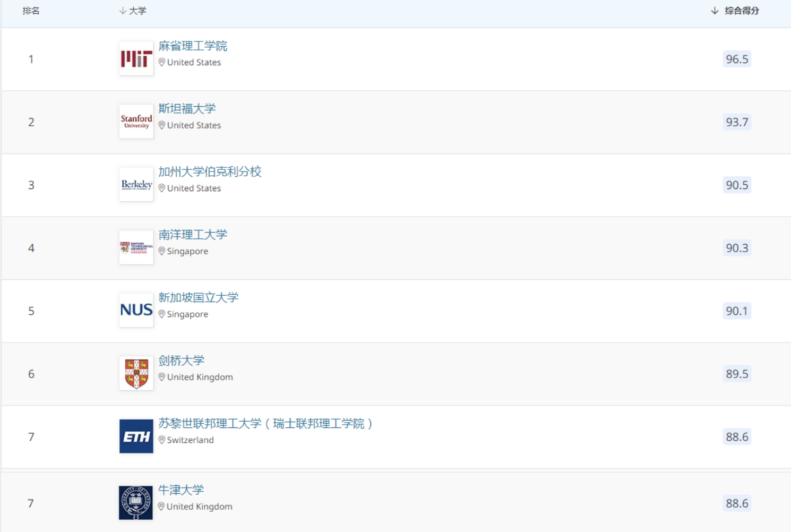This screenshot has height=532, width=791.
Task: Click the Cambridge crest logo
Action: point(136,373)
